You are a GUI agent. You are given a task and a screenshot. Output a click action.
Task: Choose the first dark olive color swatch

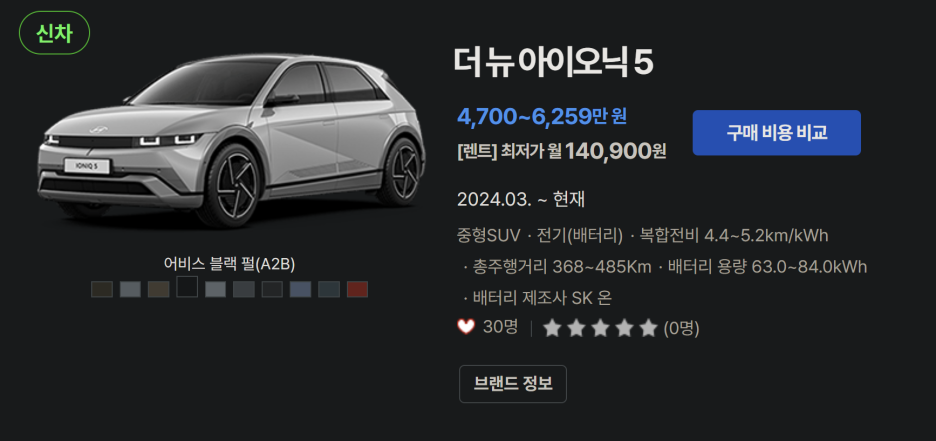pyautogui.click(x=102, y=289)
